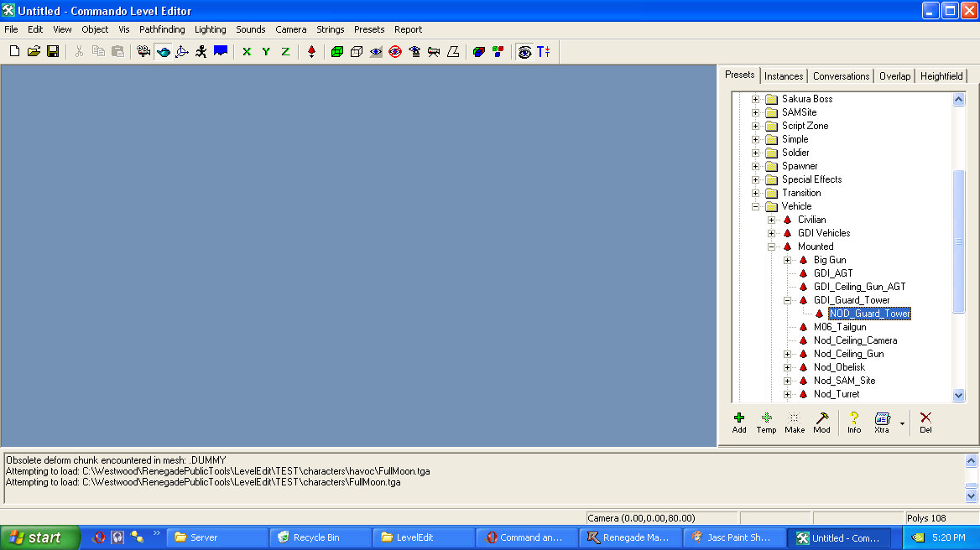Click the preset tree scroll down arrow
Screen dimensions: 980x550
(x=959, y=395)
